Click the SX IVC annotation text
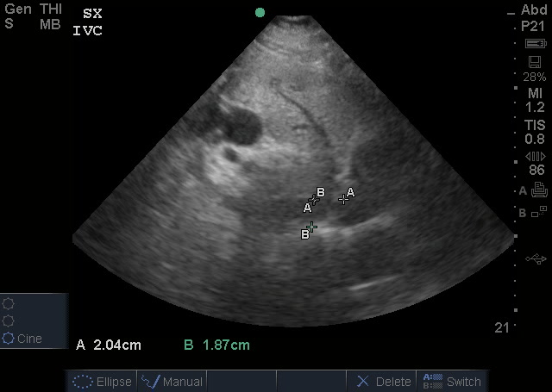The image size is (552, 392). [x=86, y=22]
